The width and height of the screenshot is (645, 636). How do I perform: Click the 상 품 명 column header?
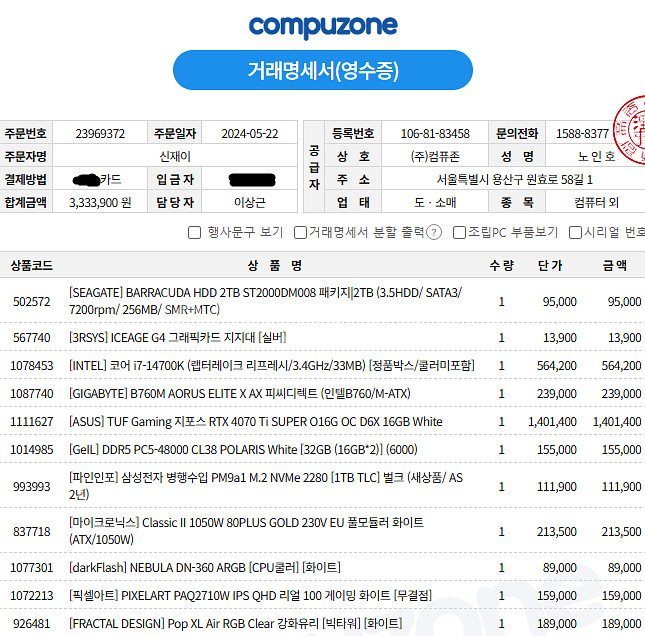click(x=275, y=265)
